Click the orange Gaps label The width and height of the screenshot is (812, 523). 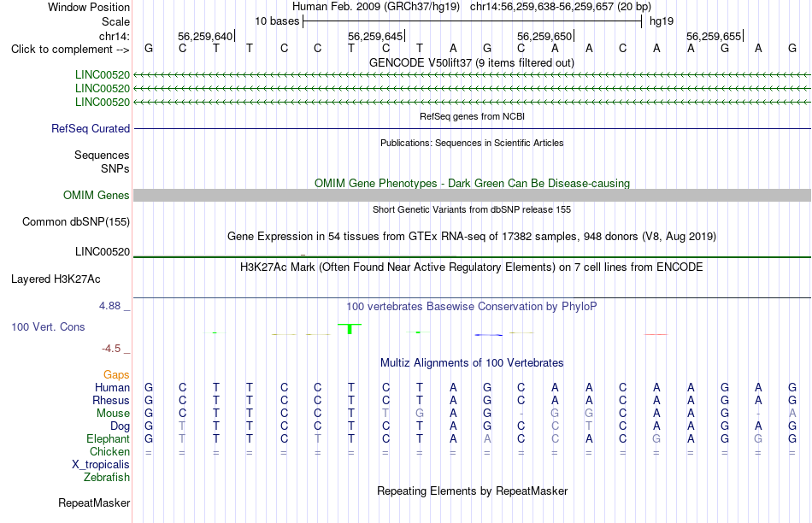point(116,374)
